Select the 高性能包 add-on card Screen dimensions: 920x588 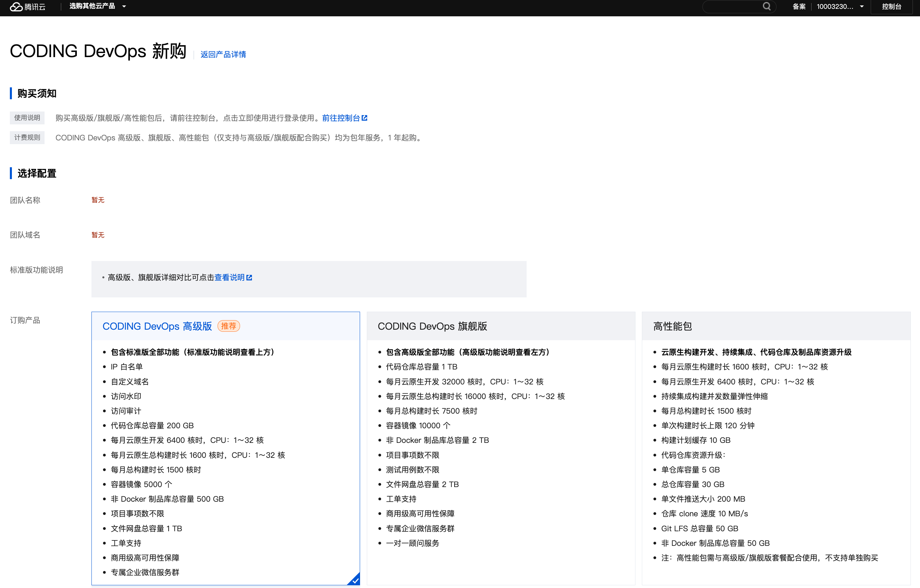672,326
